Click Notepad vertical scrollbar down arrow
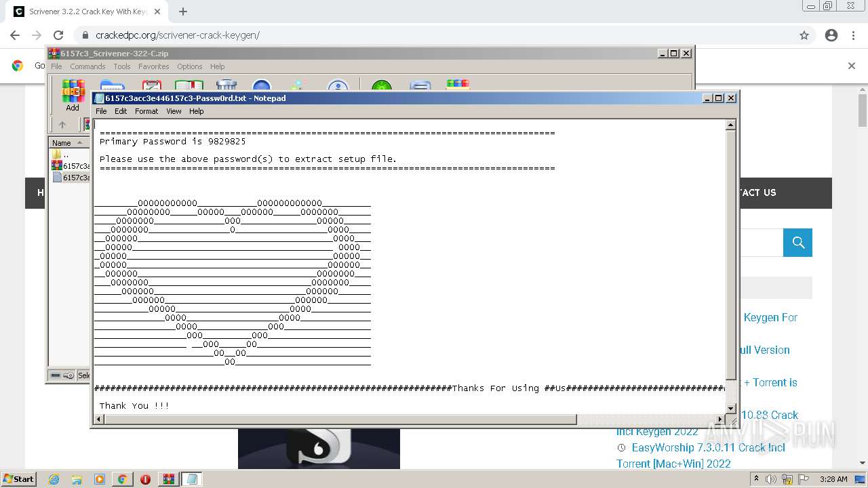 (x=731, y=408)
